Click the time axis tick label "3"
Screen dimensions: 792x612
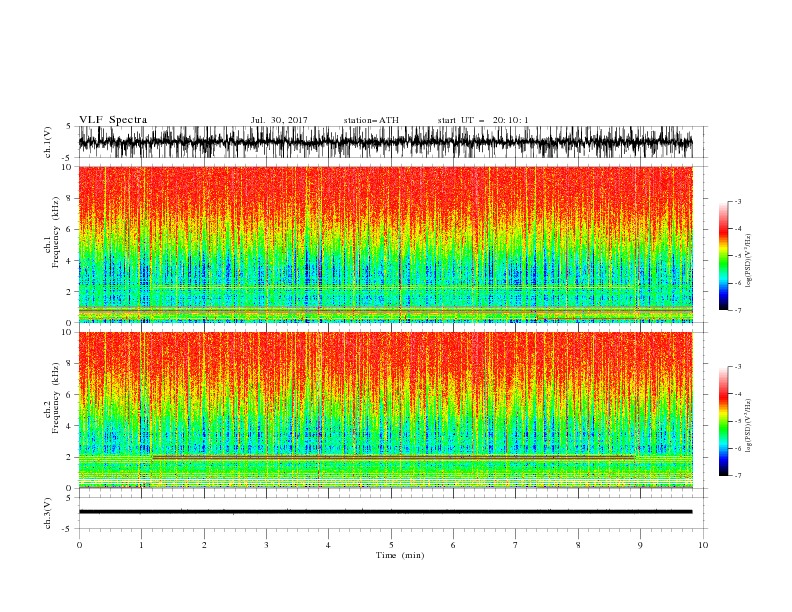click(266, 545)
